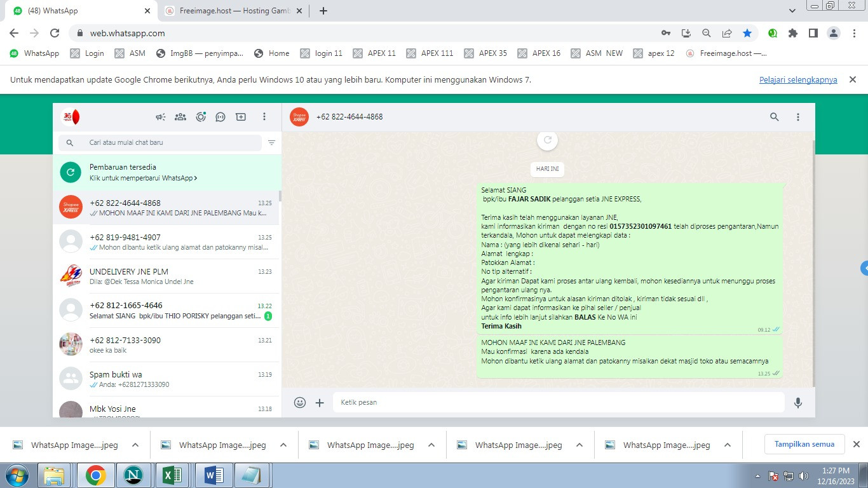Open the Windows Start menu

(x=16, y=475)
